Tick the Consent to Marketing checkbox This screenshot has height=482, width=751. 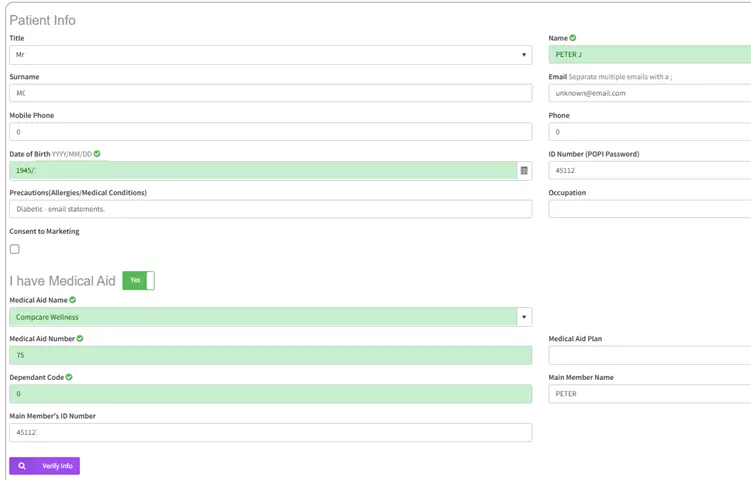click(15, 249)
